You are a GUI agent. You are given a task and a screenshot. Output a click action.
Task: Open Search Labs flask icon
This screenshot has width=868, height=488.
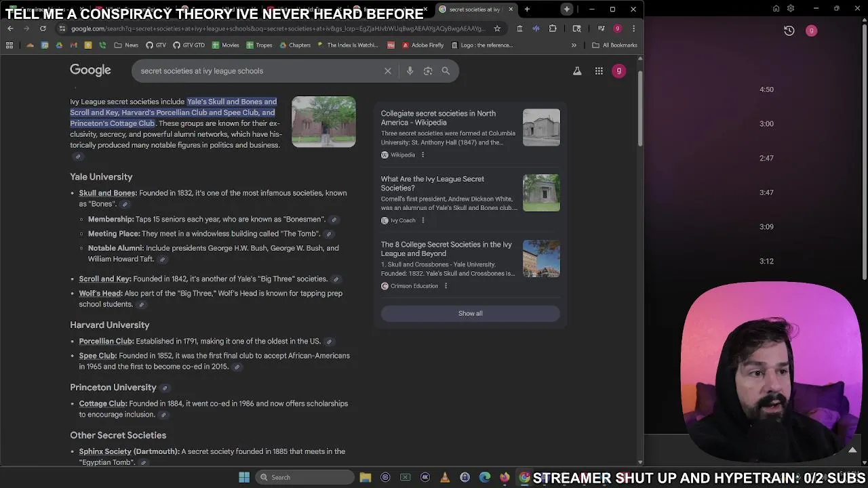(577, 70)
